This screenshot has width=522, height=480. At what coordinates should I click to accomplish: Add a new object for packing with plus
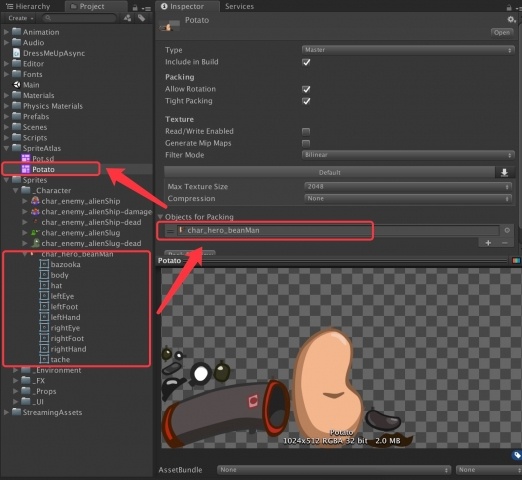(488, 243)
